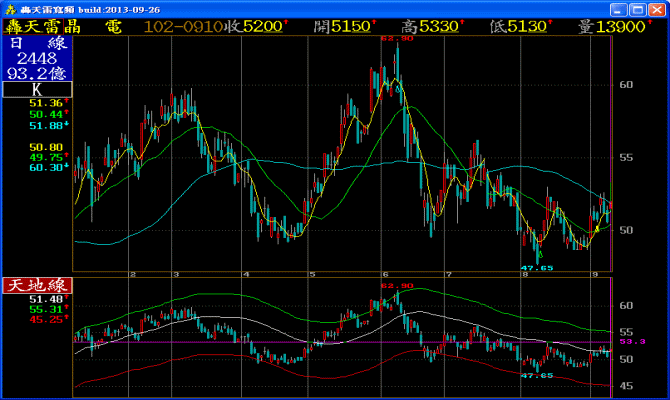Click stock name 晶 電
The width and height of the screenshot is (670, 400).
coord(93,27)
